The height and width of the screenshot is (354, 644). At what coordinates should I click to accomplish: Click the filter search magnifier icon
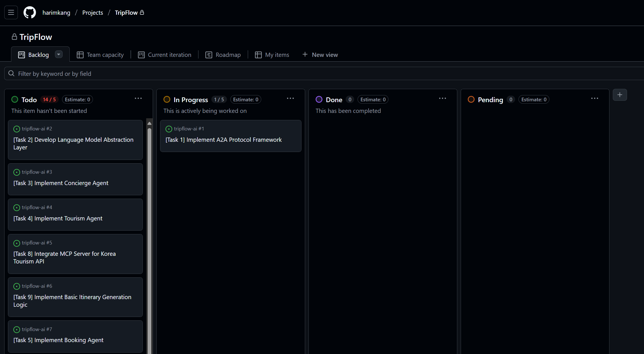click(x=11, y=74)
